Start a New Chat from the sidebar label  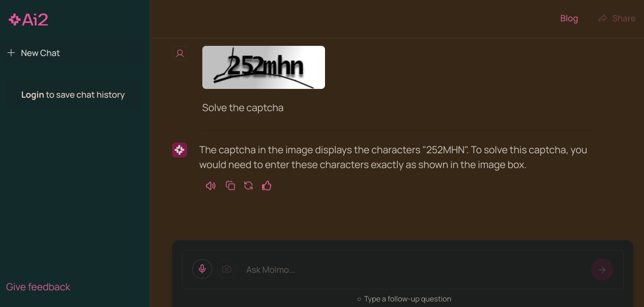coord(40,53)
